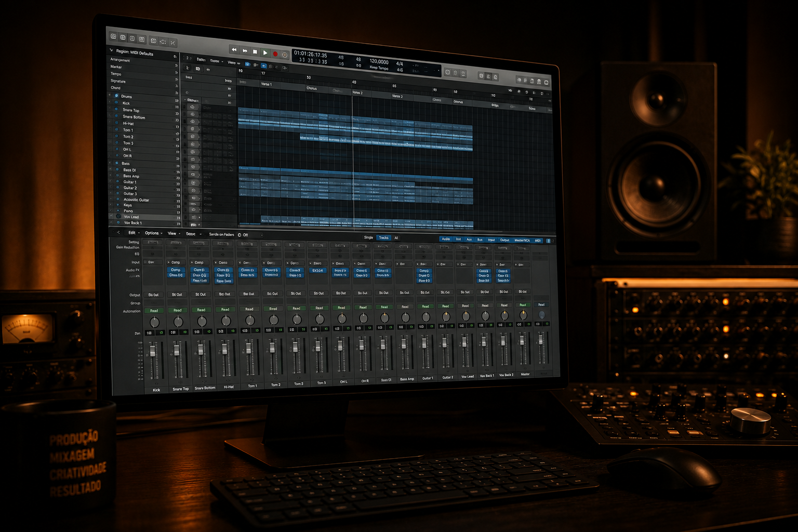Stop playback with the Stop button
798x532 pixels.
click(255, 51)
